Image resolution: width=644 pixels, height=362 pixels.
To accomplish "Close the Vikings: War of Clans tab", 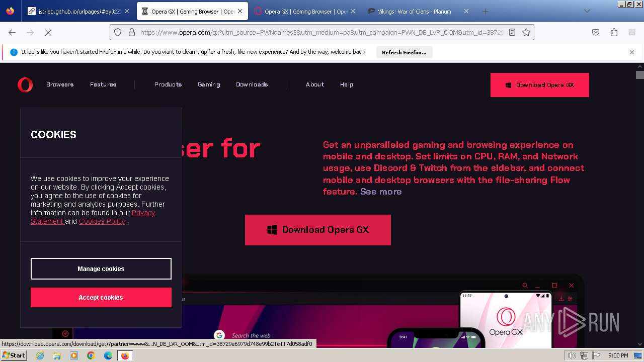I will pos(466,11).
